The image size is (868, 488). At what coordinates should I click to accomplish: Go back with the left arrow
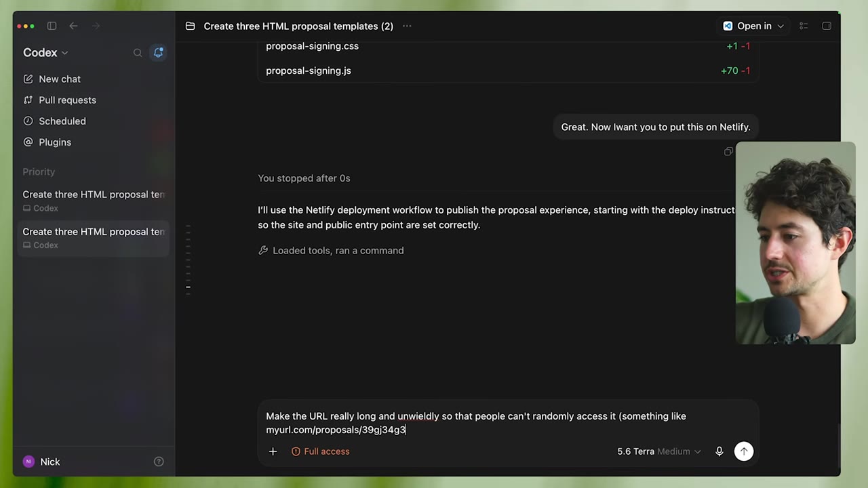coord(73,26)
